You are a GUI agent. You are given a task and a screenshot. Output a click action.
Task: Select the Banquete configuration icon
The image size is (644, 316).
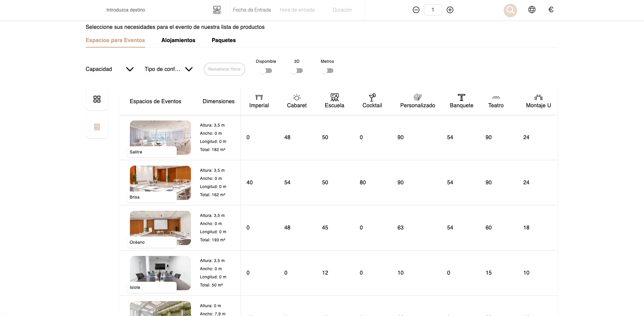(x=461, y=97)
